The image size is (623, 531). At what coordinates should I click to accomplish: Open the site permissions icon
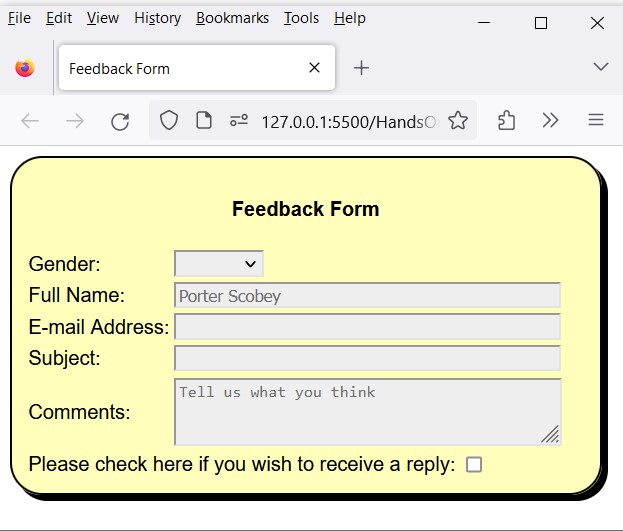coord(239,120)
